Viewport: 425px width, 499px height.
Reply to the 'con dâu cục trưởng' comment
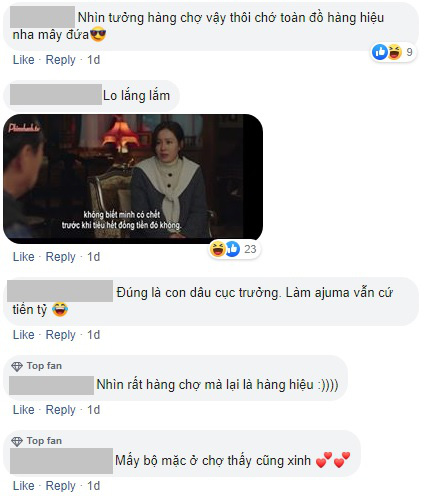coord(60,335)
